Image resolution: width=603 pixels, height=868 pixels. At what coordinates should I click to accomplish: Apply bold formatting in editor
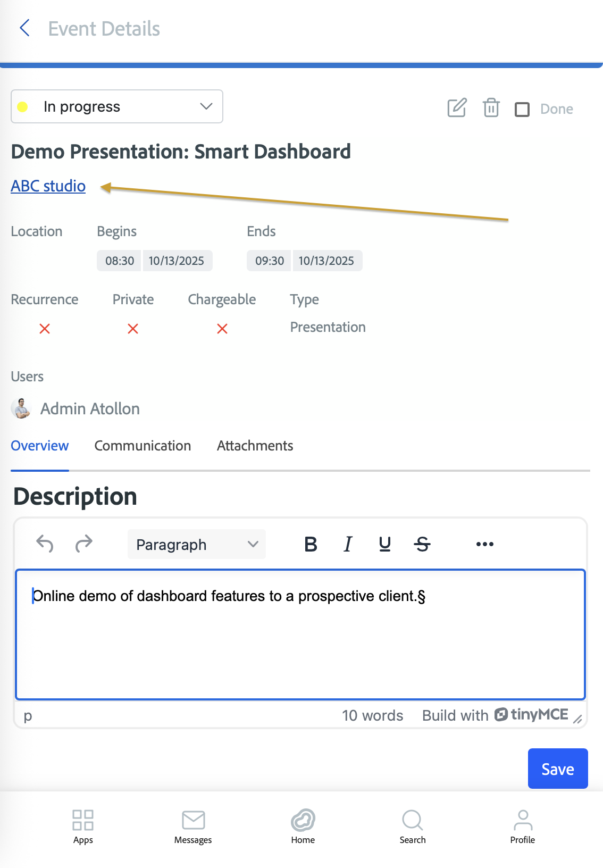(311, 544)
